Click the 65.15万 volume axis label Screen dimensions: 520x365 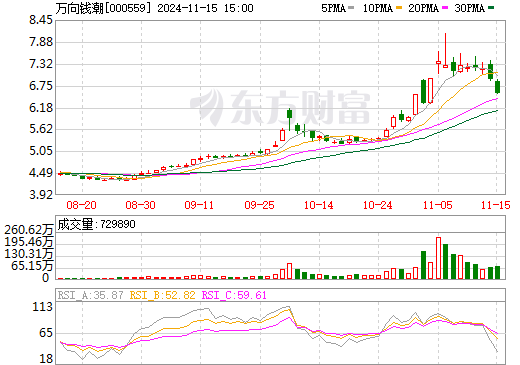click(x=32, y=266)
